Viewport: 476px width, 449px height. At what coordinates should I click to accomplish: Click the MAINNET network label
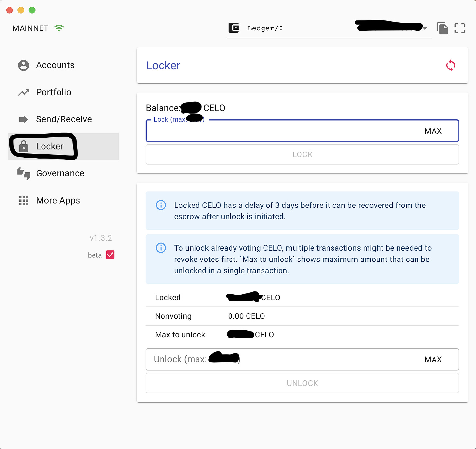pos(30,28)
